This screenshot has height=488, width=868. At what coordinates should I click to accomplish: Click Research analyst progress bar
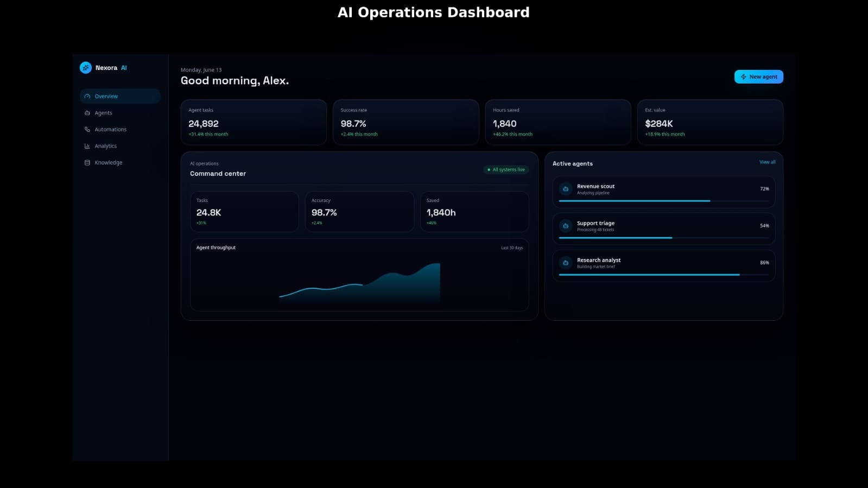(x=664, y=275)
